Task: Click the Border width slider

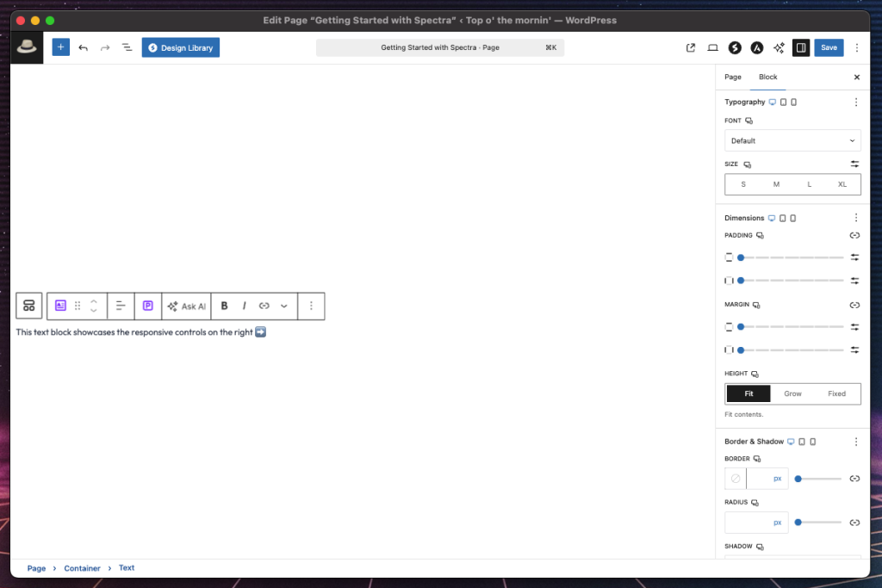Action: [x=818, y=479]
